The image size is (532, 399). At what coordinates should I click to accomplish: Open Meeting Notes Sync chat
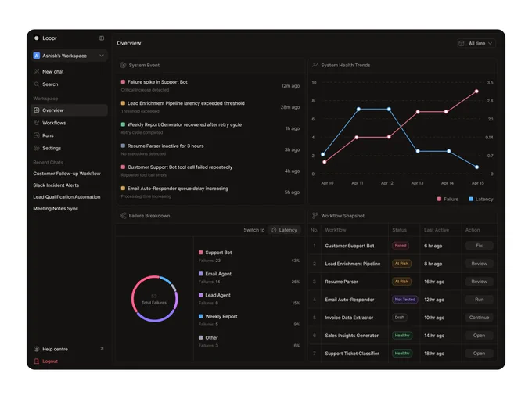coord(56,209)
